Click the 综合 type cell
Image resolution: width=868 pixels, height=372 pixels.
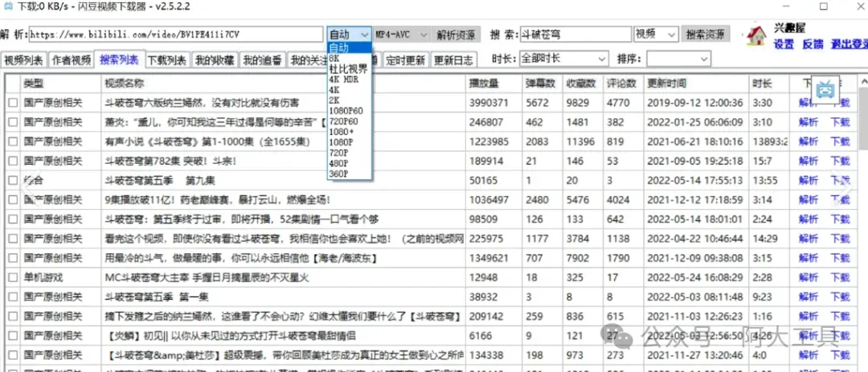[x=33, y=181]
